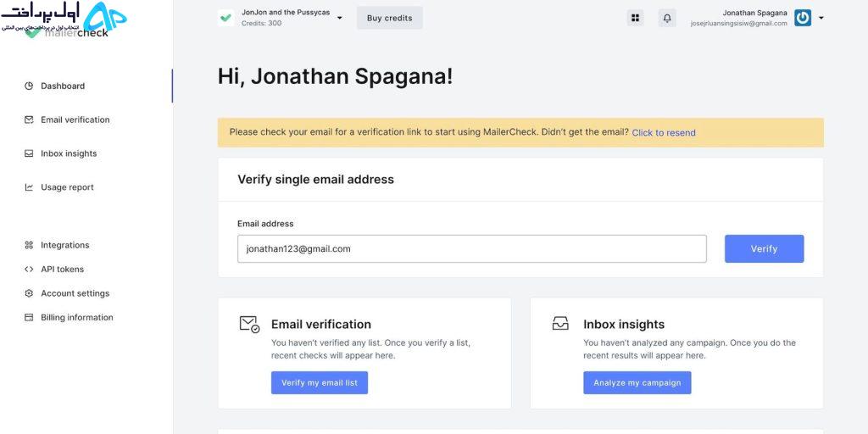
Task: Open Billing information in sidebar
Action: 69,317
